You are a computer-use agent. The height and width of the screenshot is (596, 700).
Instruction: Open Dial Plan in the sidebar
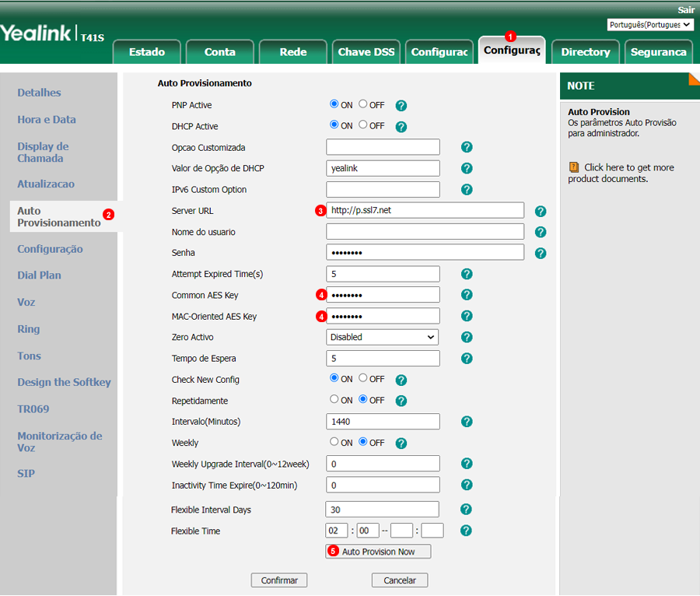tap(40, 275)
